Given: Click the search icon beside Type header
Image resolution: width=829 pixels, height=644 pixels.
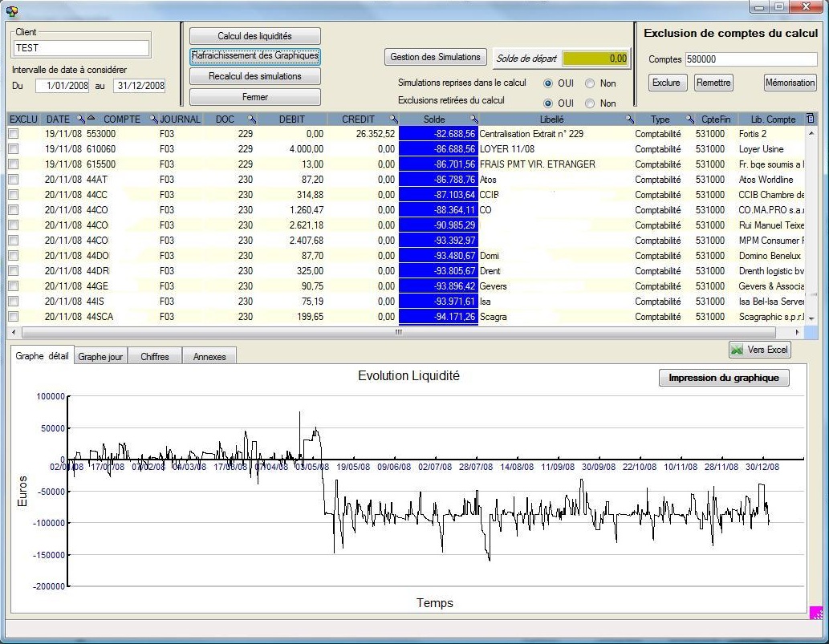Looking at the screenshot, I should tap(690, 119).
